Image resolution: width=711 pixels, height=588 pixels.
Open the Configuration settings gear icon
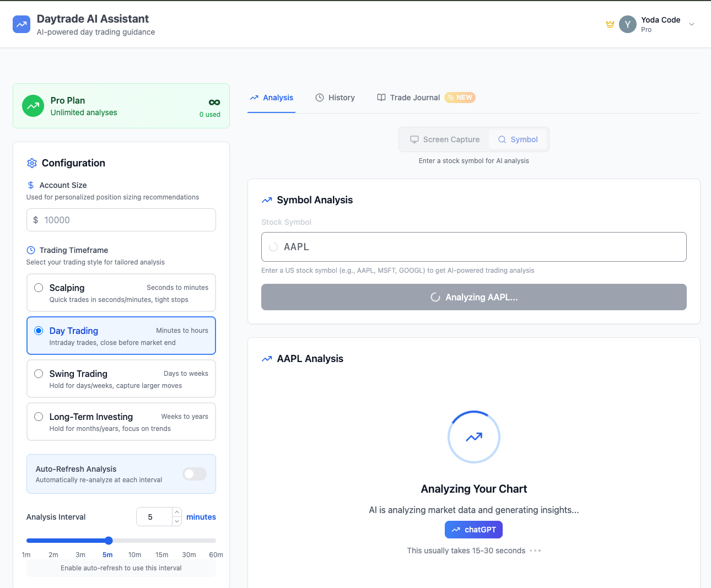click(31, 163)
